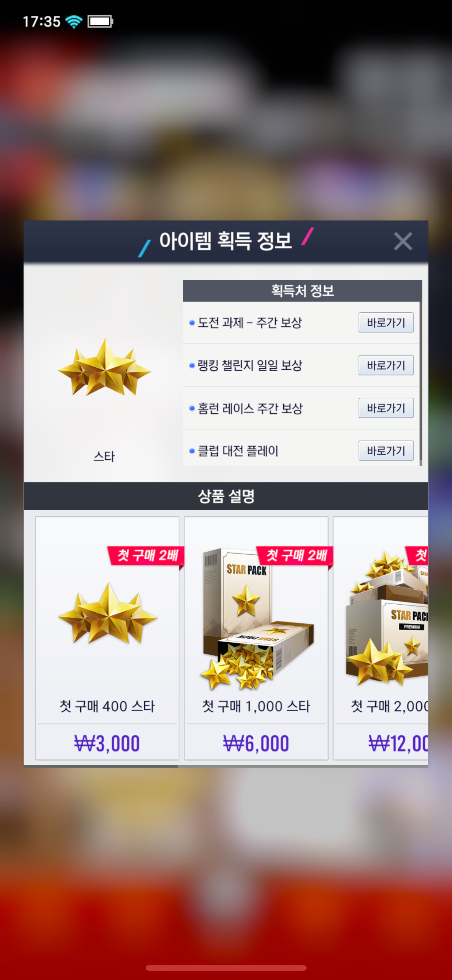Buy the ₩6,000 star package

(x=256, y=743)
